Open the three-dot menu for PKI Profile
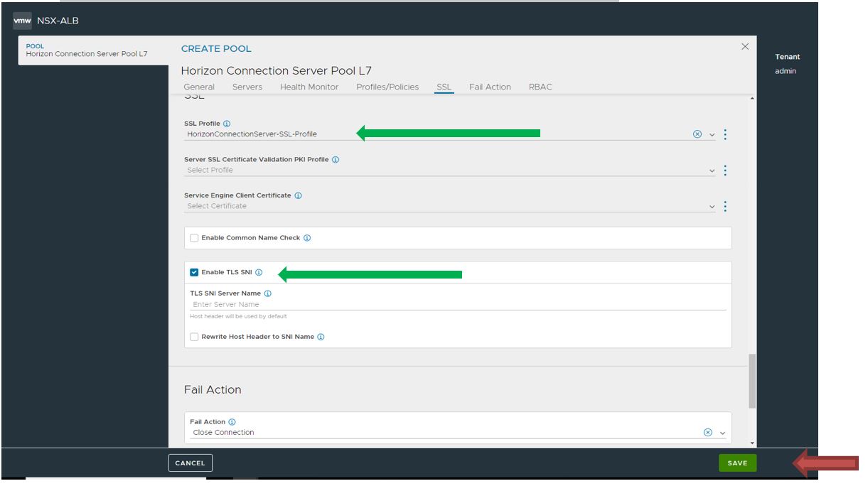This screenshot has height=486, width=868. [x=725, y=171]
